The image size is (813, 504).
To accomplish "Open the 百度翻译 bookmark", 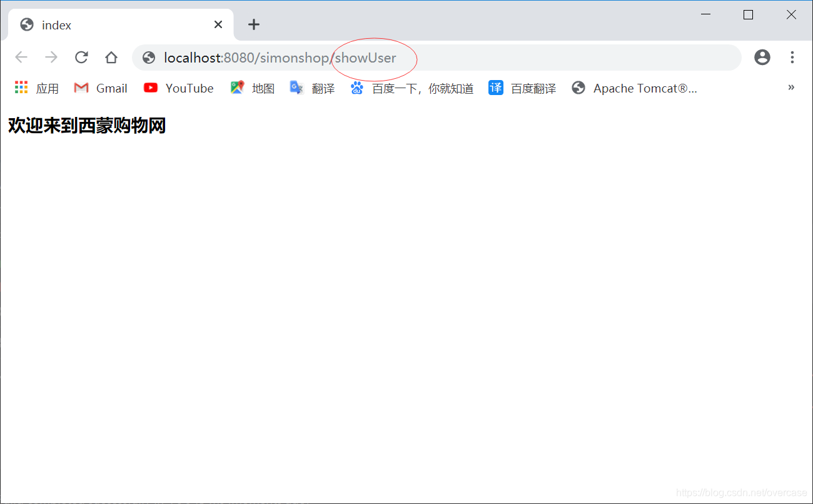I will tap(523, 88).
